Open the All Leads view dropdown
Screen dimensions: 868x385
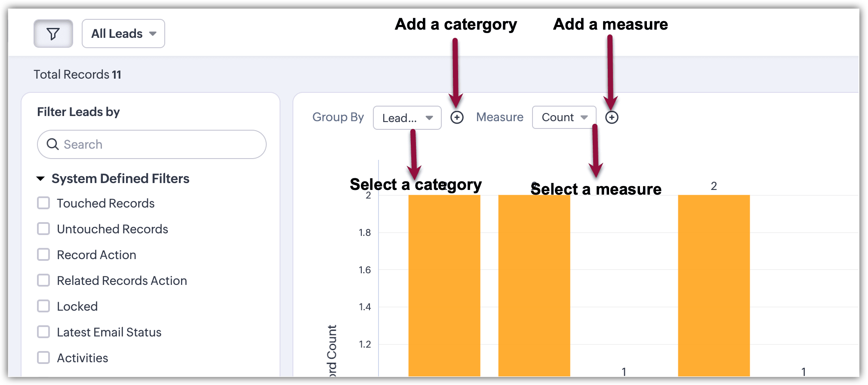[x=123, y=34]
